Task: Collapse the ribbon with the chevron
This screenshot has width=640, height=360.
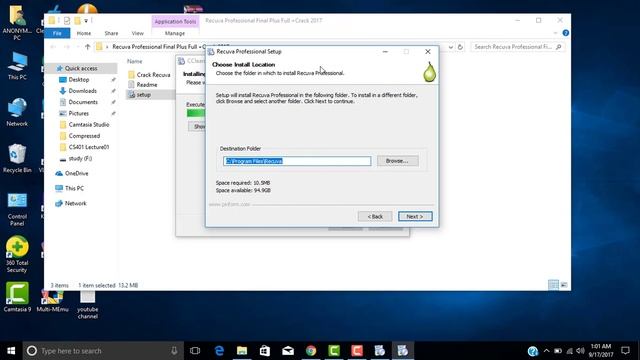Action: pyautogui.click(x=556, y=33)
